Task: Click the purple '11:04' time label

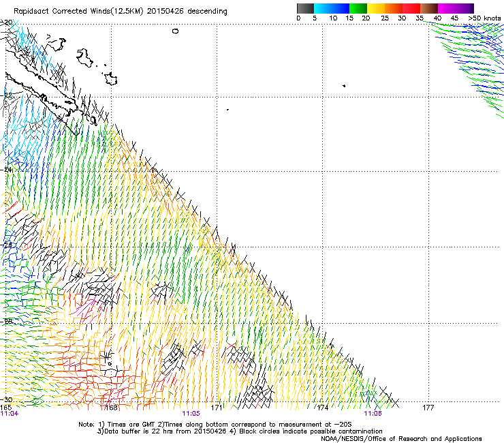Action: (10, 414)
